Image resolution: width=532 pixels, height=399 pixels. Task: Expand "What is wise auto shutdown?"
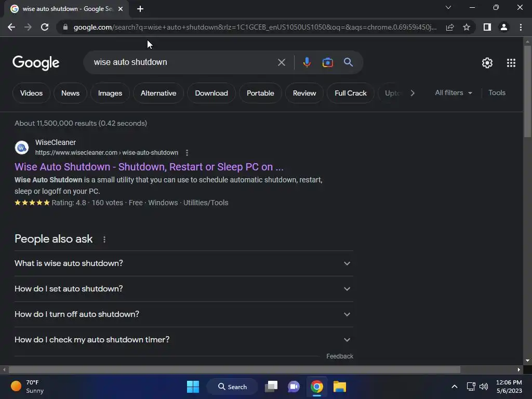183,263
